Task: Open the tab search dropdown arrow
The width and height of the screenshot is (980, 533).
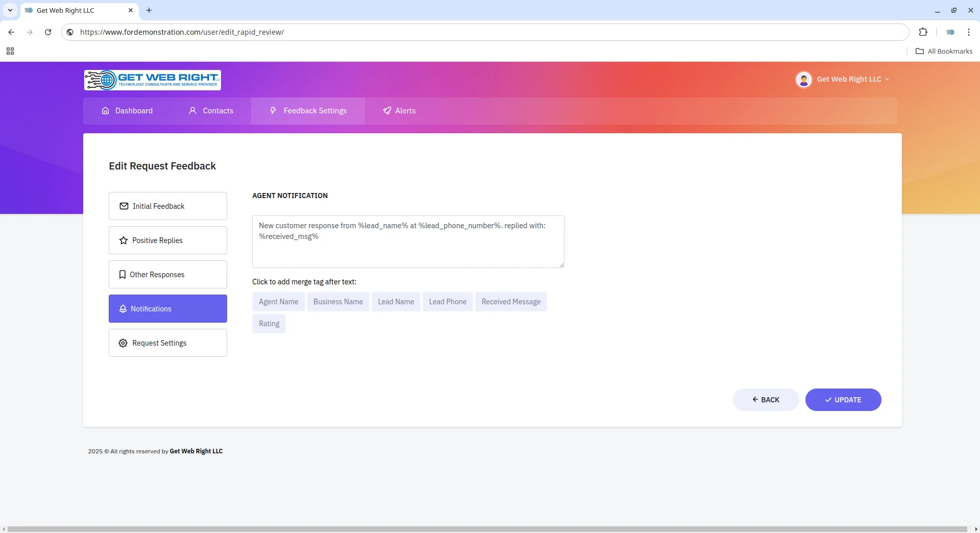Action: click(10, 10)
